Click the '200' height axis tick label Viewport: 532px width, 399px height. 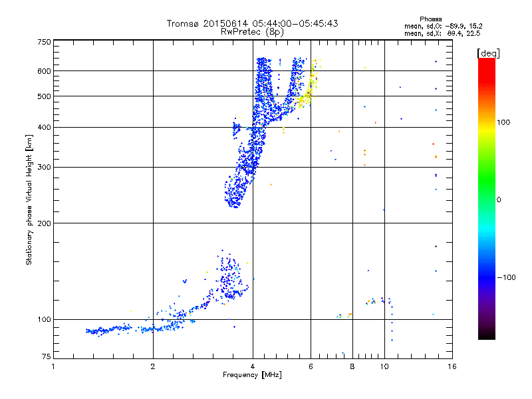(44, 223)
